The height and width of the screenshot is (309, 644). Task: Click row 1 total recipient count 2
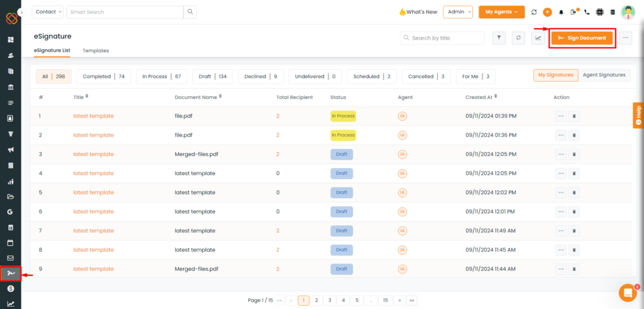click(277, 116)
